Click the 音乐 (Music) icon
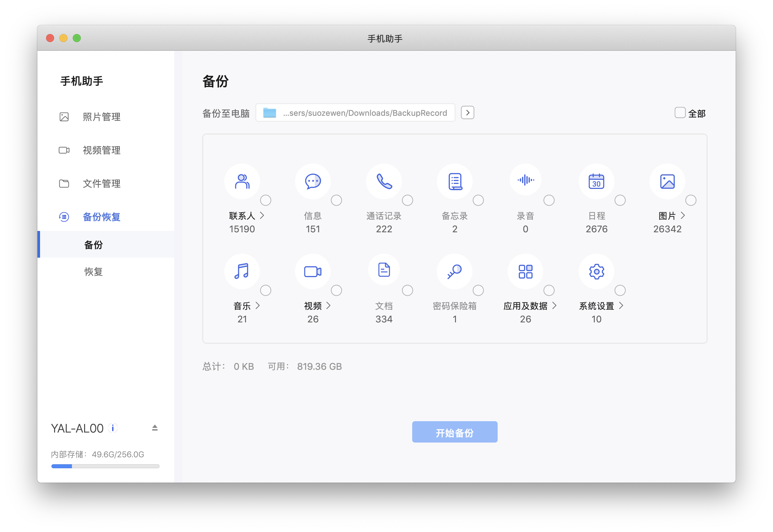The image size is (773, 532). [x=242, y=271]
